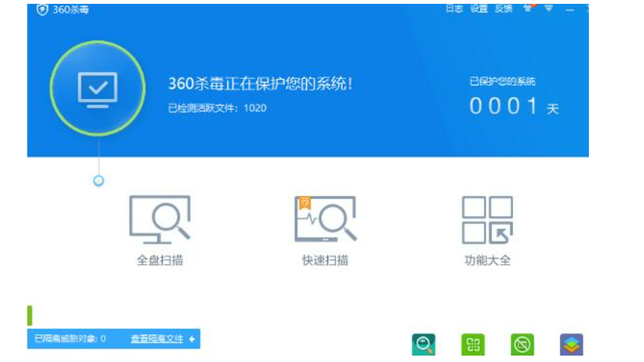Click the 全盘扫描 text label

[160, 261]
